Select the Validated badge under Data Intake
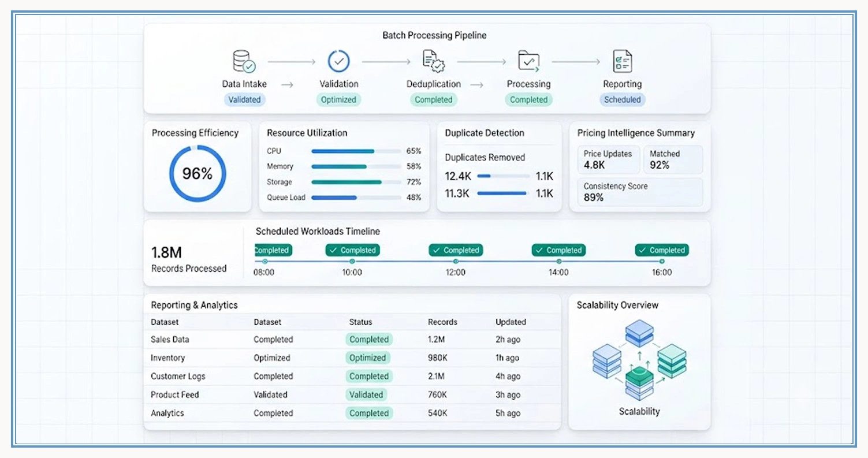The height and width of the screenshot is (458, 868). [244, 99]
